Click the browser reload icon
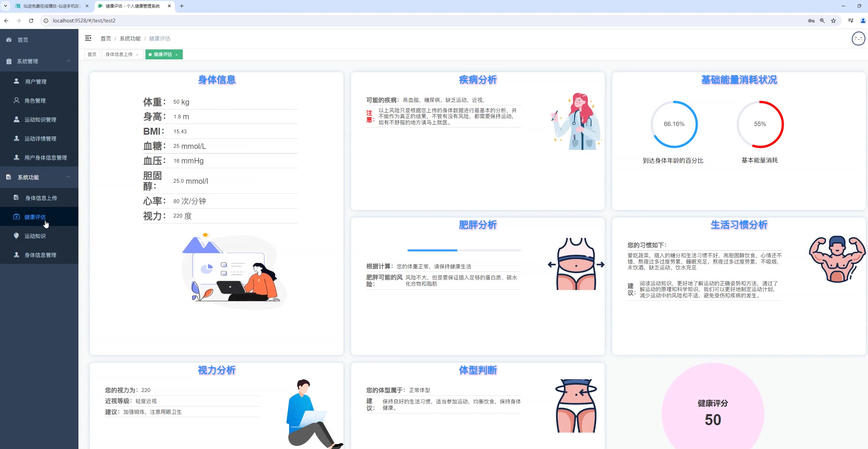868x449 pixels. tap(31, 21)
